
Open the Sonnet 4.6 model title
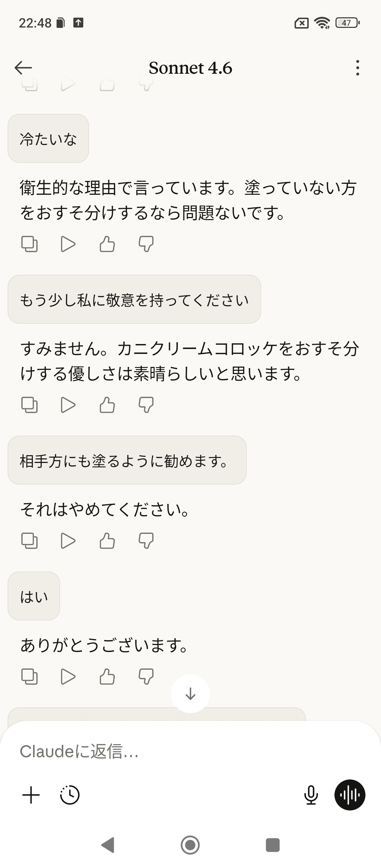pos(190,68)
